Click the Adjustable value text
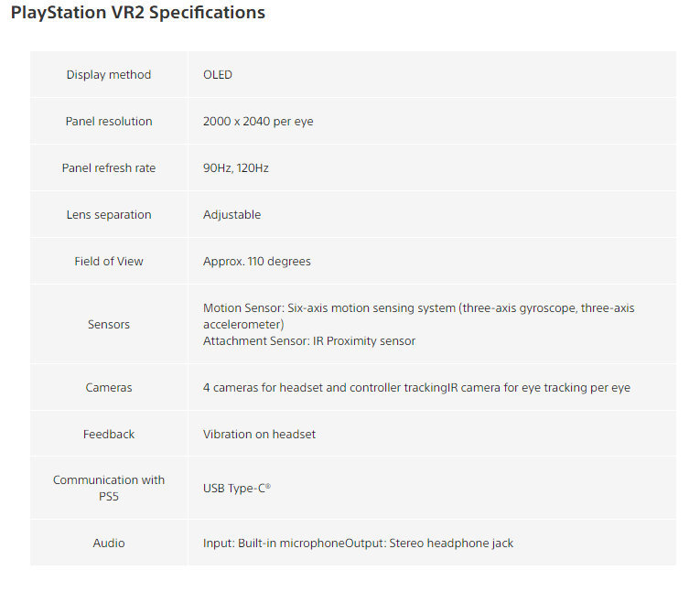This screenshot has height=592, width=700. tap(232, 215)
